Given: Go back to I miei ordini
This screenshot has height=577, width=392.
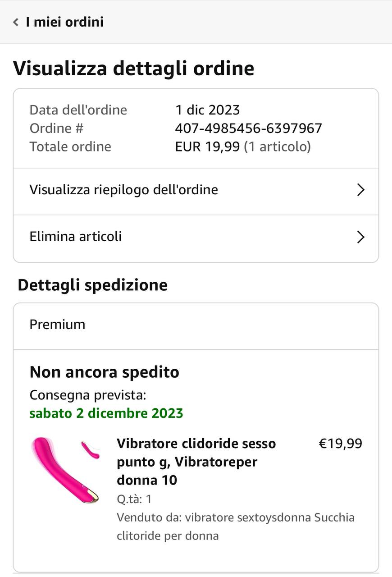Looking at the screenshot, I should [x=64, y=22].
